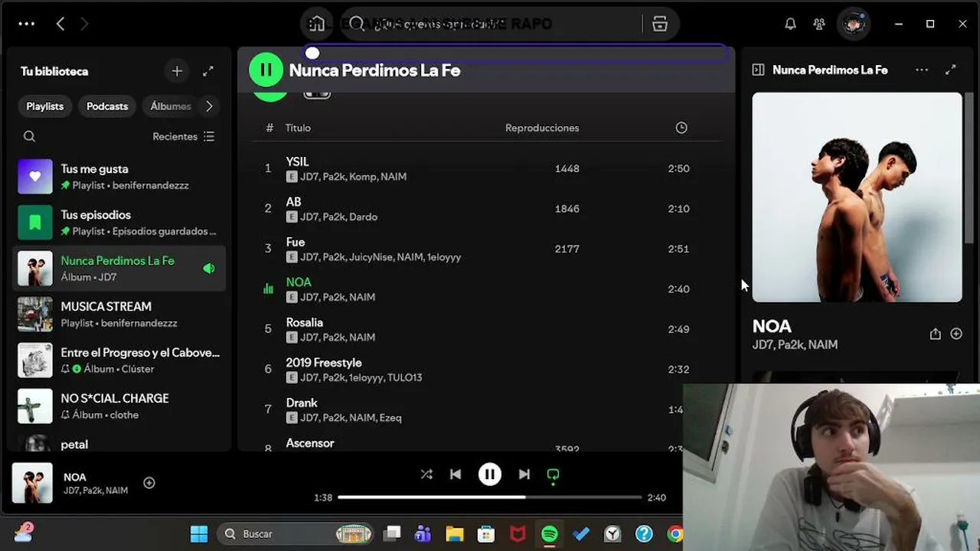Seek using the playback progress bar
980x551 pixels.
(490, 497)
